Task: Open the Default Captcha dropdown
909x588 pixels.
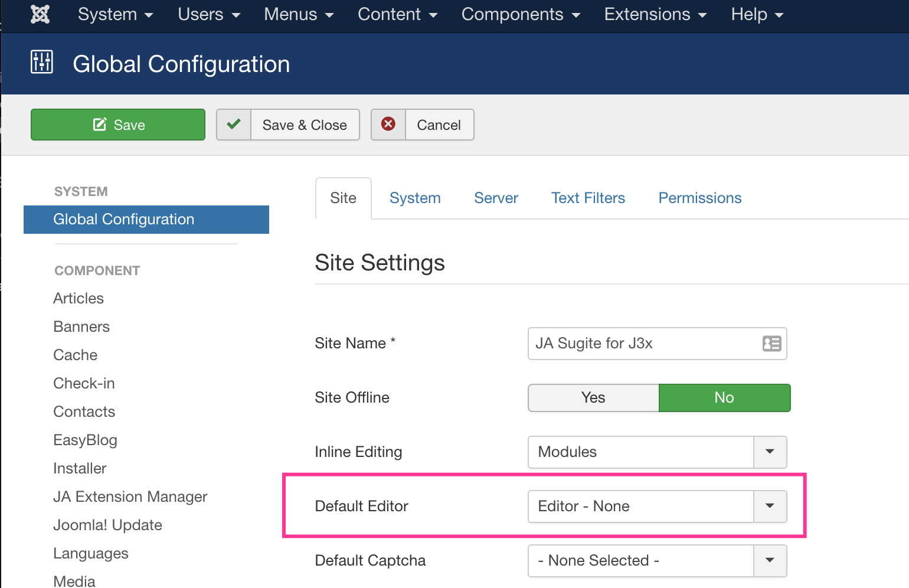Action: pyautogui.click(x=770, y=561)
